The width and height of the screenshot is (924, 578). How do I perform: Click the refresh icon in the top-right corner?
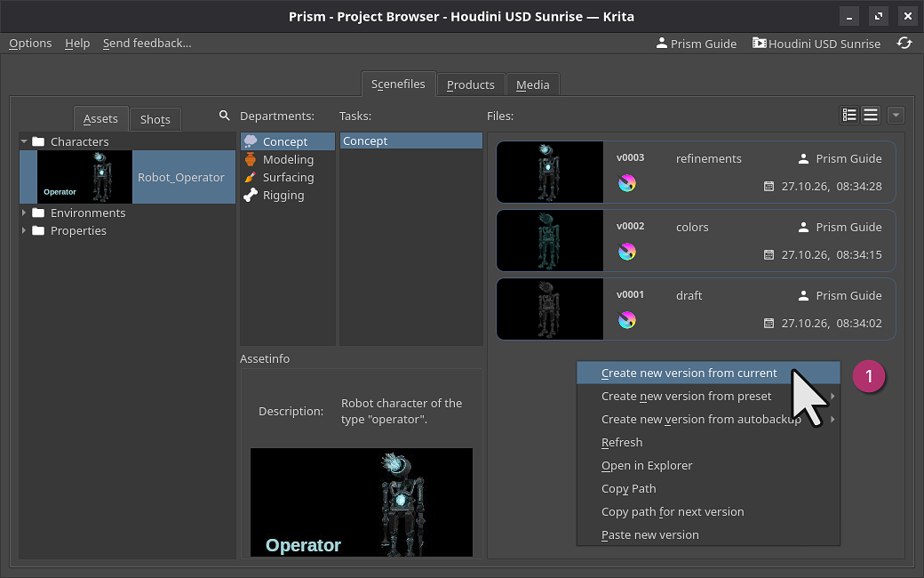click(x=904, y=43)
